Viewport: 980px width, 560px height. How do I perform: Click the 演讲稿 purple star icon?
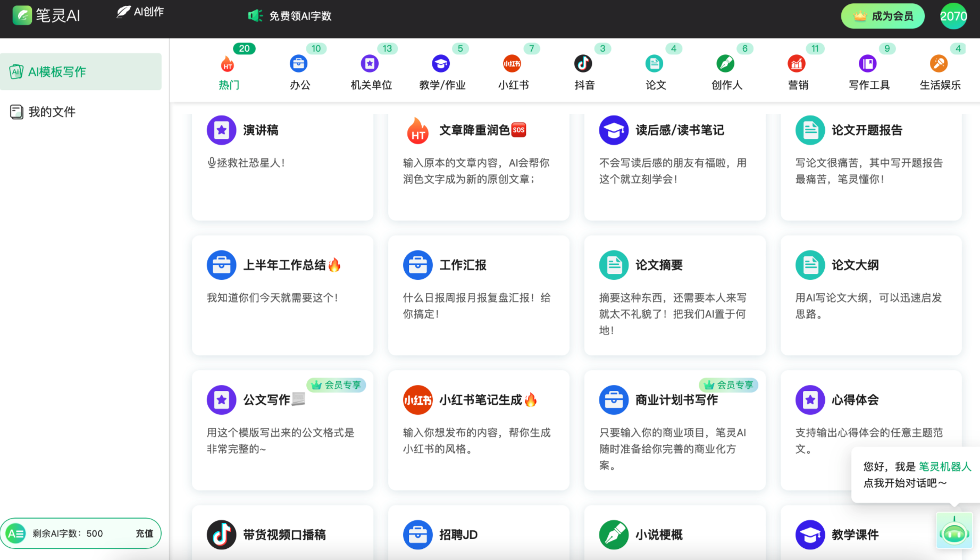(x=222, y=130)
